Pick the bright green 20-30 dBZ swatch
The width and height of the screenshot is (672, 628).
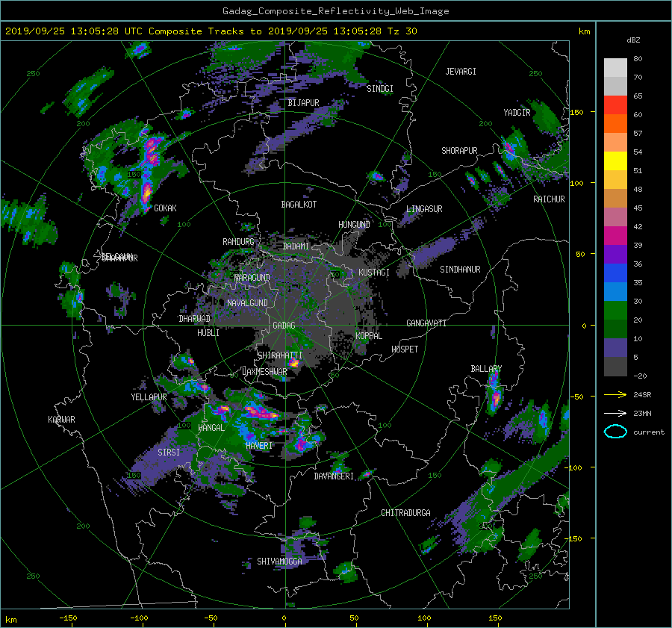pyautogui.click(x=615, y=310)
